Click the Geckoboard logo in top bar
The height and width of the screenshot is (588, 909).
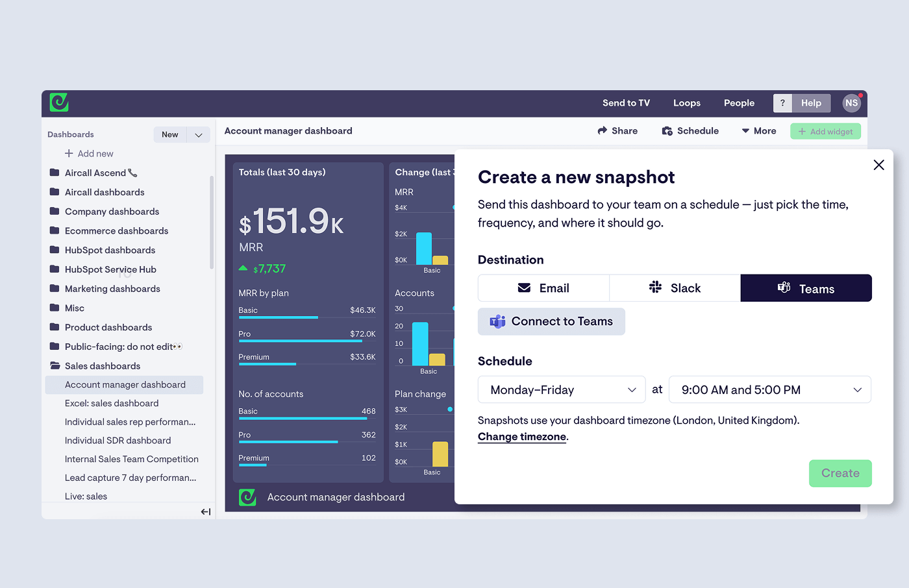click(59, 103)
